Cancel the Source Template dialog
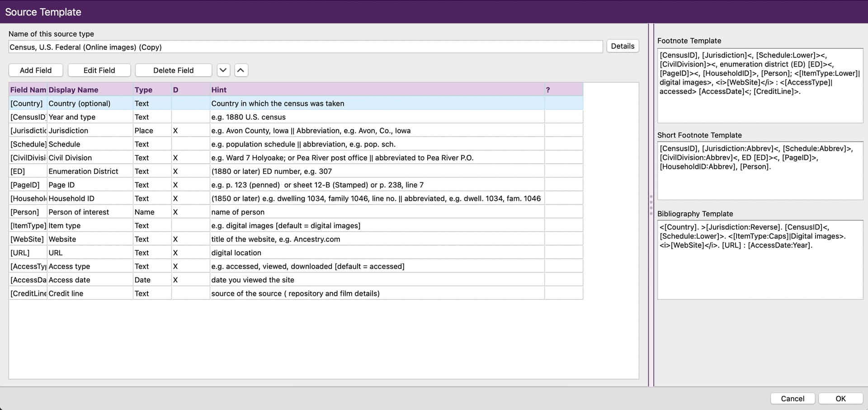The height and width of the screenshot is (410, 868). 793,398
